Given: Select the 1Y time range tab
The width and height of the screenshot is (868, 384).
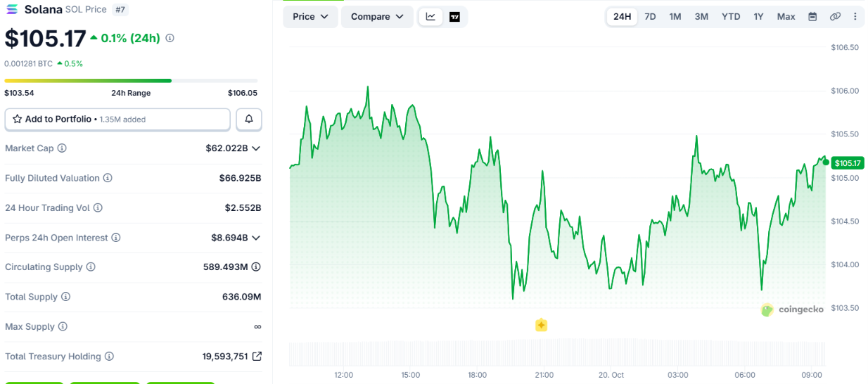Looking at the screenshot, I should click(x=758, y=16).
